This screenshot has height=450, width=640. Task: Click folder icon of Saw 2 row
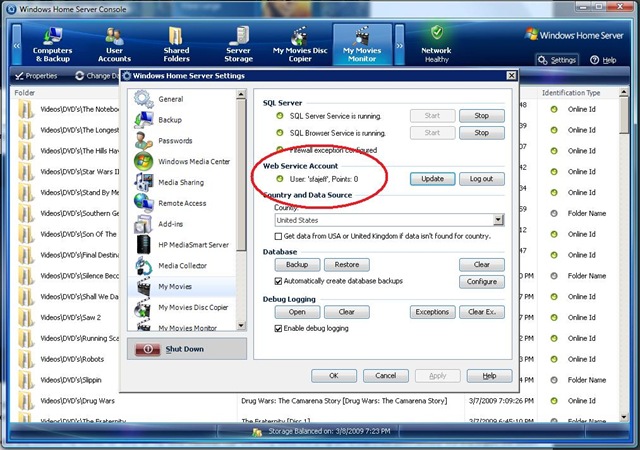coord(27,318)
